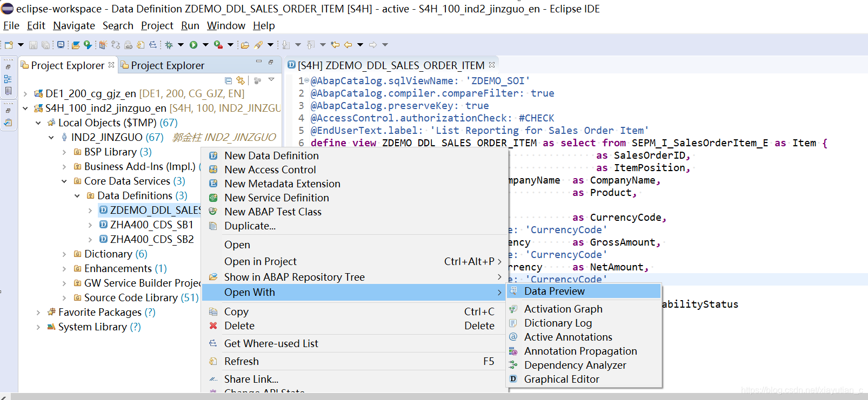
Task: Click Get Where-used List menu entry
Action: click(355, 343)
